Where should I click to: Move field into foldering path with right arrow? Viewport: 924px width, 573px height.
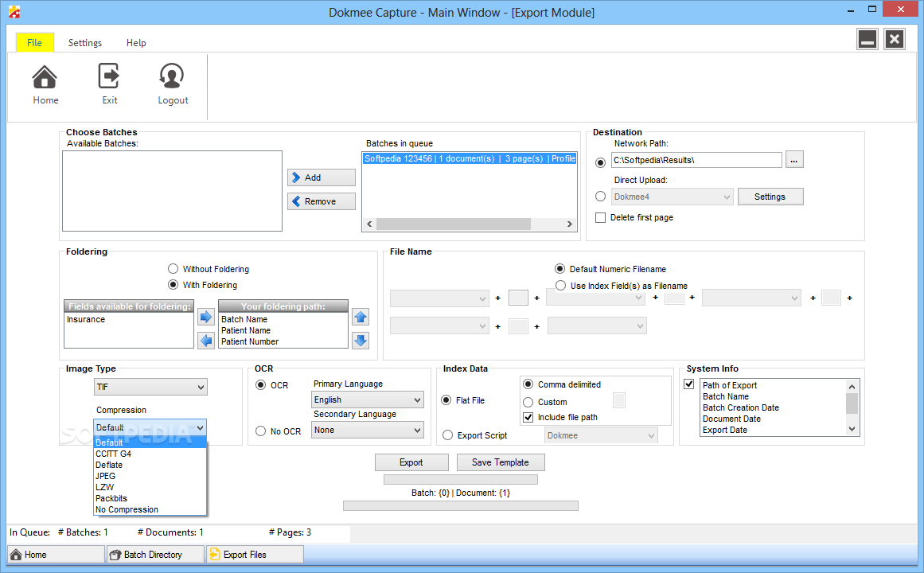pos(205,318)
